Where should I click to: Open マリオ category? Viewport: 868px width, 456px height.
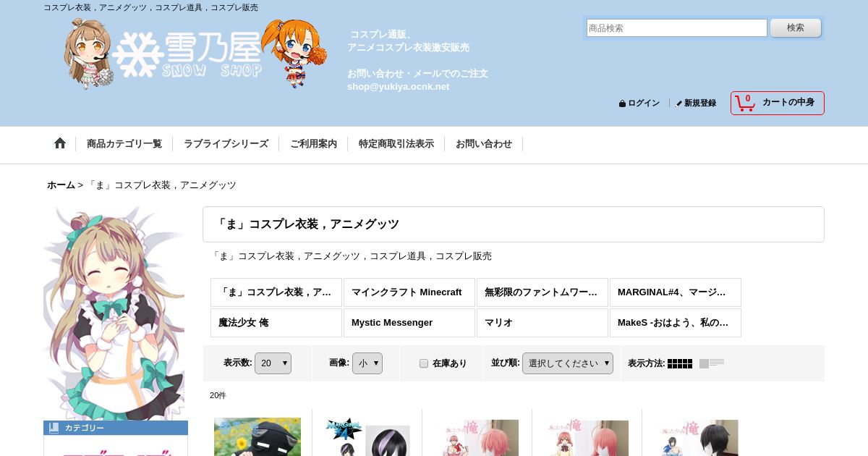pyautogui.click(x=542, y=323)
